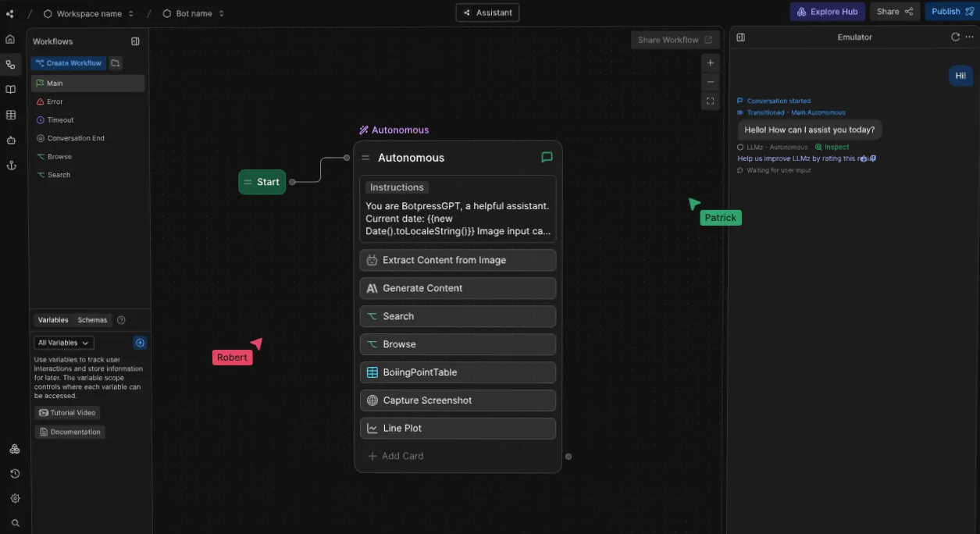The height and width of the screenshot is (534, 980).
Task: Open the settings gear icon in sidebar
Action: [15, 498]
